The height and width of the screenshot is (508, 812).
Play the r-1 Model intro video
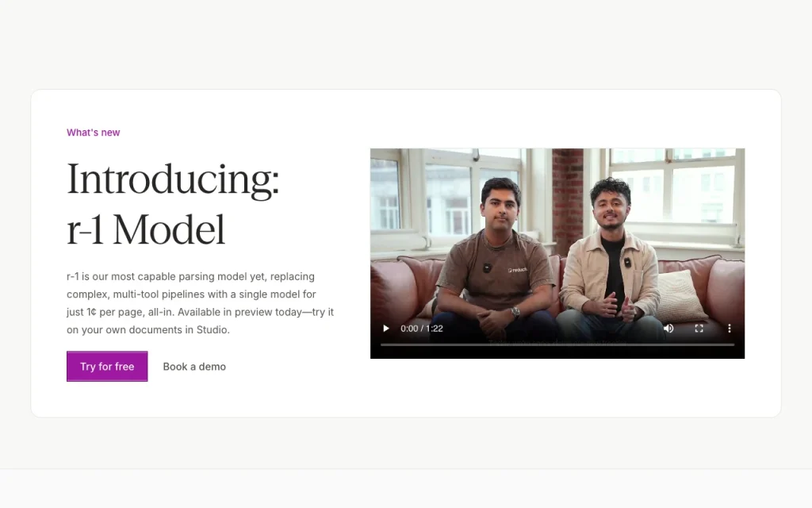tap(386, 328)
